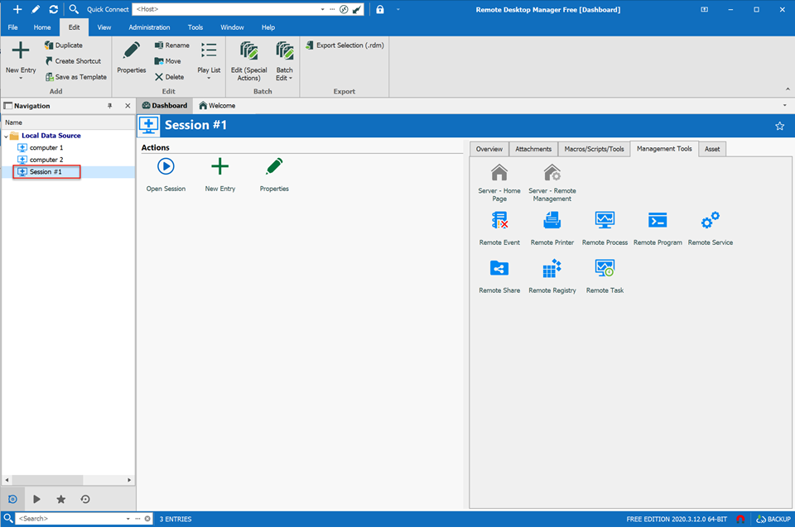Screen dimensions: 795x532
Task: Open the Play List dropdown
Action: coord(209,79)
